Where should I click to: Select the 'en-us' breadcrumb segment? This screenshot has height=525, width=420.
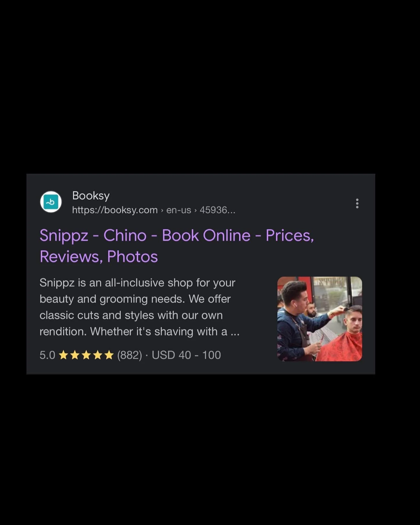[x=179, y=210]
